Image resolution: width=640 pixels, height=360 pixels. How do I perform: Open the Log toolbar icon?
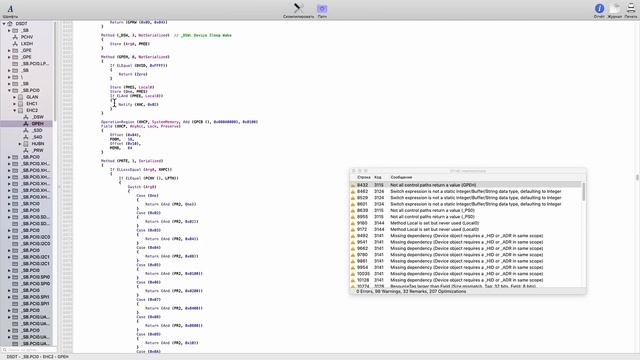(615, 8)
